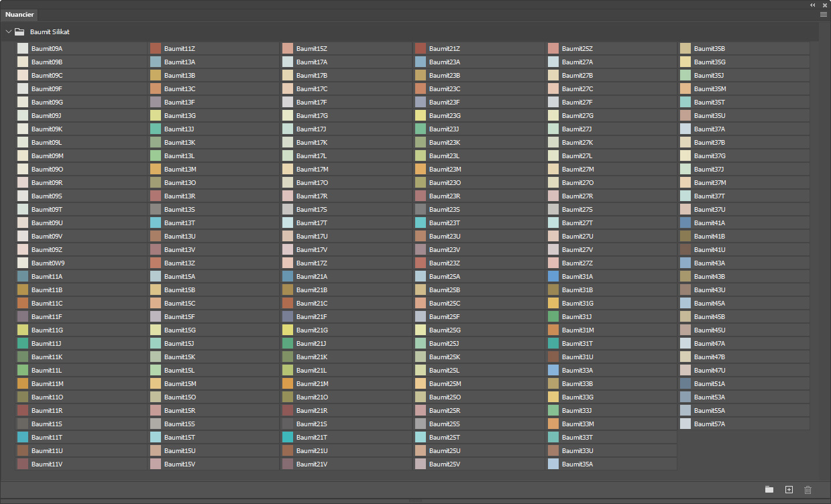
Task: Select the Baumit31M swatch row
Action: (x=612, y=330)
